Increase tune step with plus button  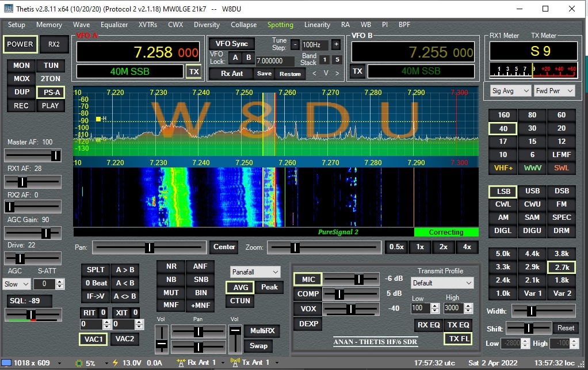pos(337,44)
